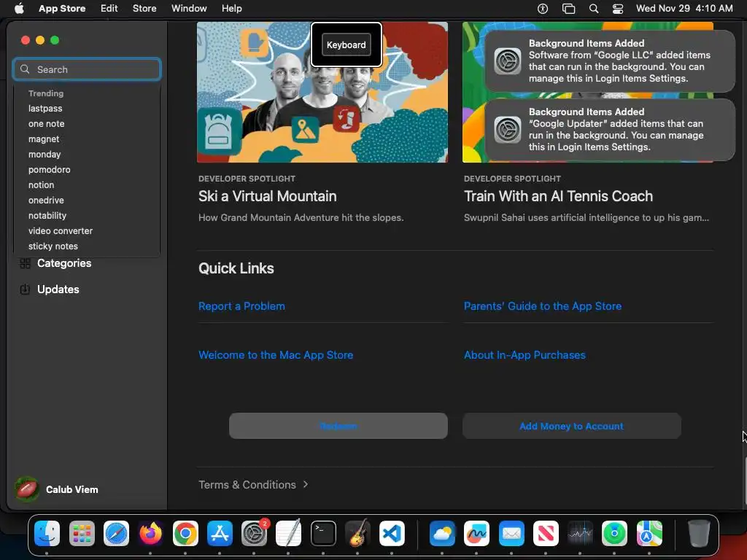747x560 pixels.
Task: Click the Add Money to Account button
Action: (571, 426)
